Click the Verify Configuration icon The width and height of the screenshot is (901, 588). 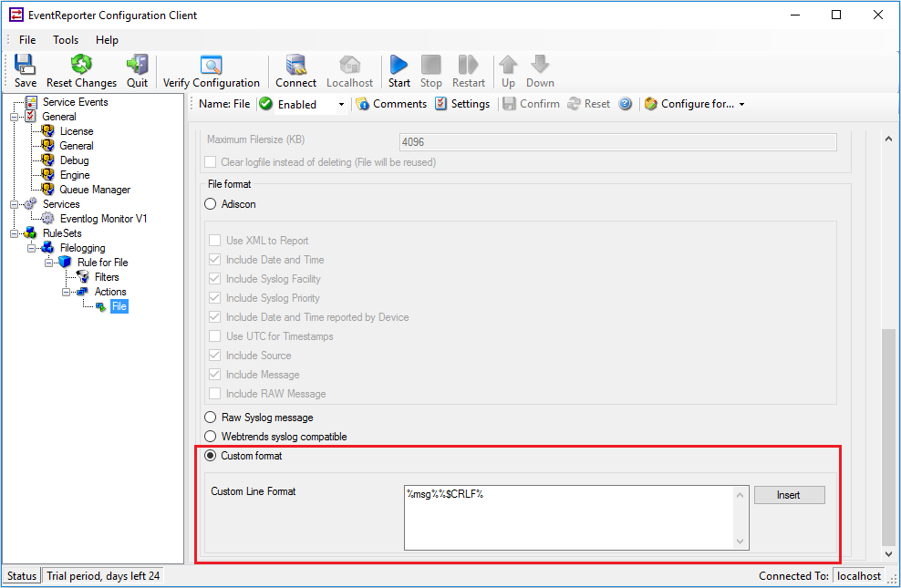(x=211, y=65)
